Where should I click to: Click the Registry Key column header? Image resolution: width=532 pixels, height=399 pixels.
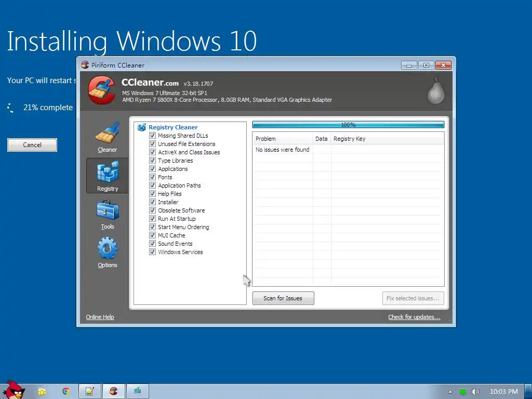point(388,139)
